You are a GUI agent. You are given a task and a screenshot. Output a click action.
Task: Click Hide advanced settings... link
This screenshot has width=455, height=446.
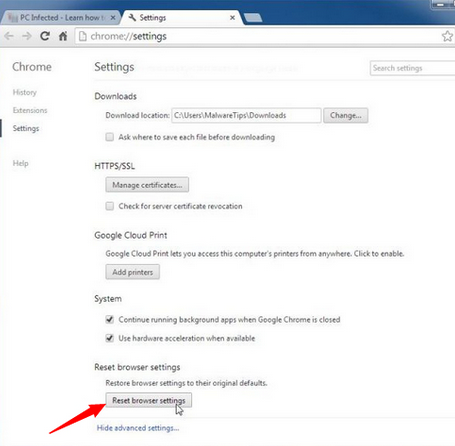tap(138, 428)
